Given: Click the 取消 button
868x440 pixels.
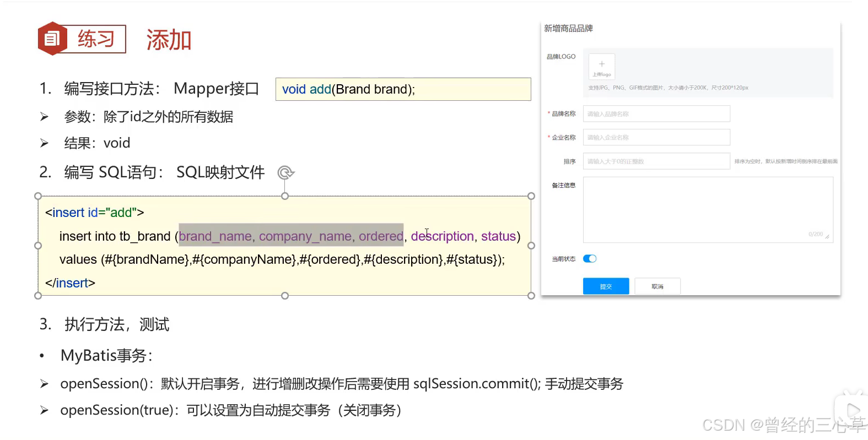Looking at the screenshot, I should [657, 286].
